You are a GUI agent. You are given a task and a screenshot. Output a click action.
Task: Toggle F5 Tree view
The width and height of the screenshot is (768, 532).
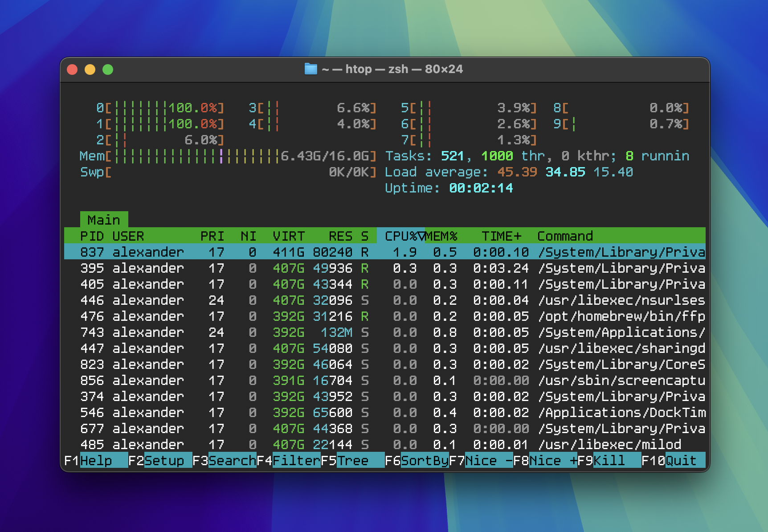352,460
